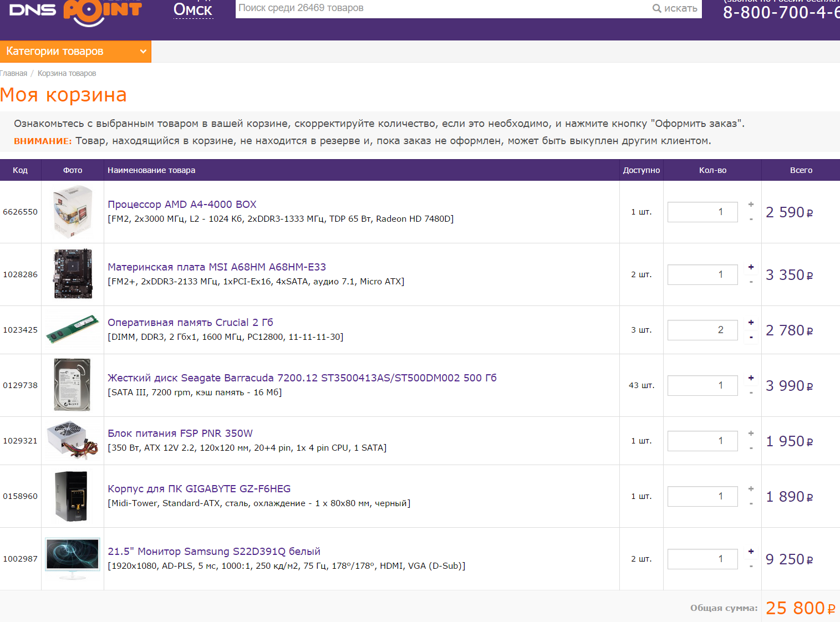The image size is (840, 622).
Task: Open Seagate Barracuda hard disk product link
Action: [x=302, y=378]
